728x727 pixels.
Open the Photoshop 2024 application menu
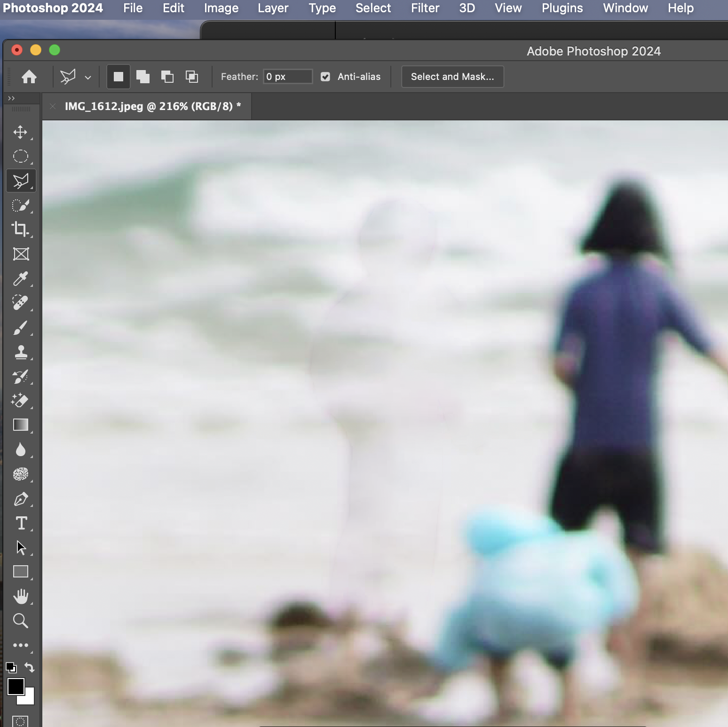point(53,8)
